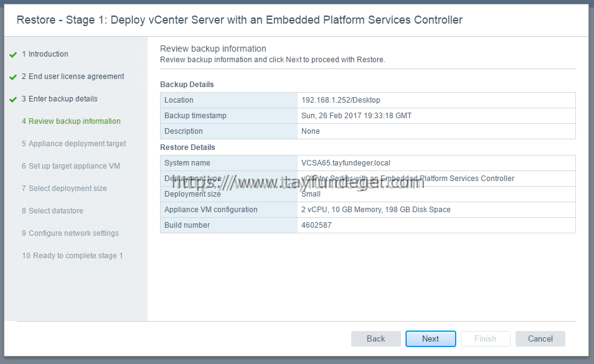The image size is (594, 364).
Task: Click the backup timestamp Sun, 26 Feb 2017 19:33:18 GMT
Action: (x=357, y=116)
